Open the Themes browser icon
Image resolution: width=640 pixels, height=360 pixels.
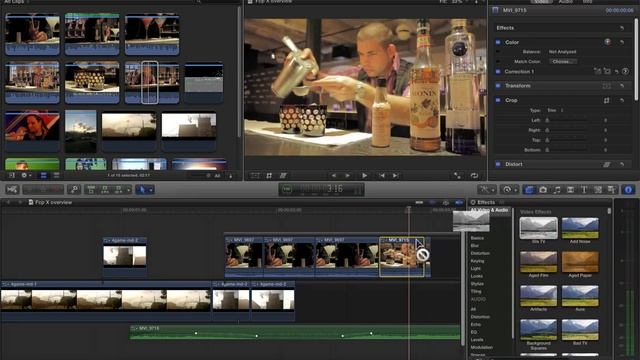pos(611,189)
